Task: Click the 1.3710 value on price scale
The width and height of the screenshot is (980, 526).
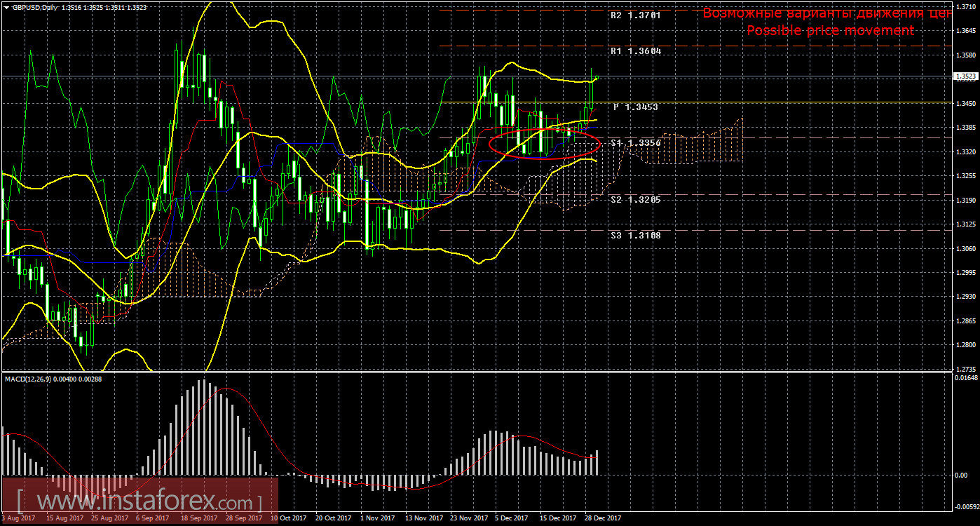Action: 965,6
